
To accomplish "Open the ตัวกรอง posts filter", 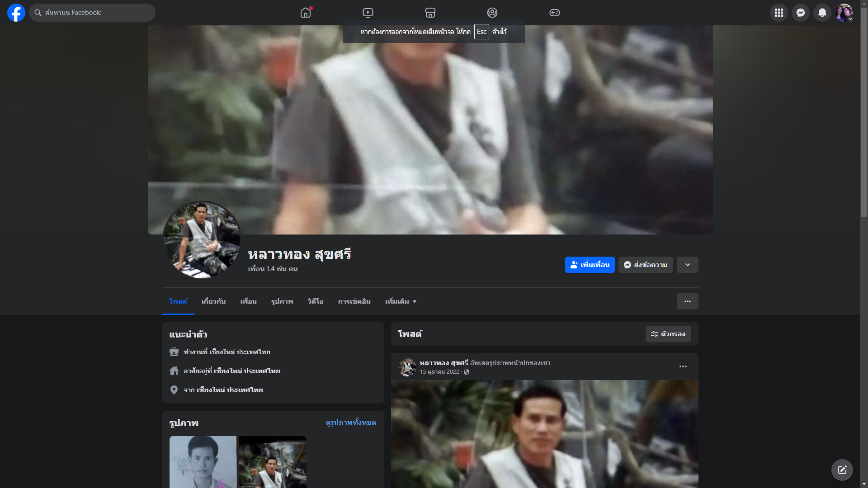I will point(668,334).
